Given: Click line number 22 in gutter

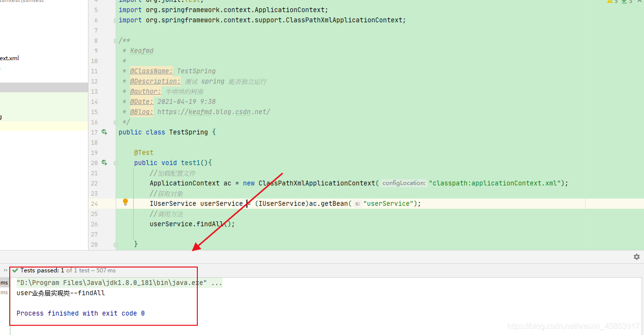Looking at the screenshot, I should click(x=94, y=183).
